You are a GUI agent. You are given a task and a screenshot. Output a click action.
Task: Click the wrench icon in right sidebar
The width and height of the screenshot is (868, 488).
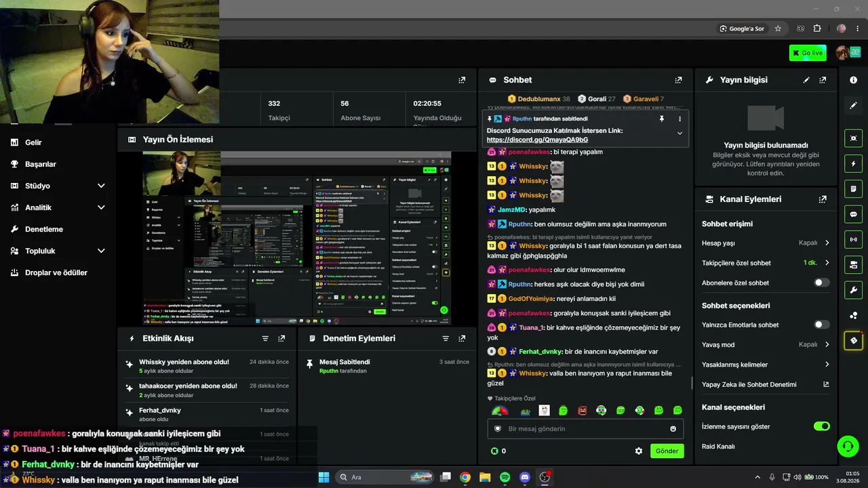853,290
